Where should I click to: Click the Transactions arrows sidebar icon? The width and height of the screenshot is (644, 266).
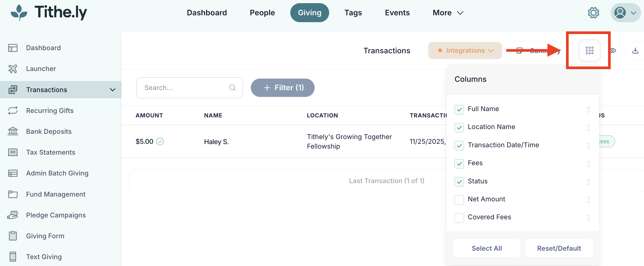pyautogui.click(x=13, y=90)
